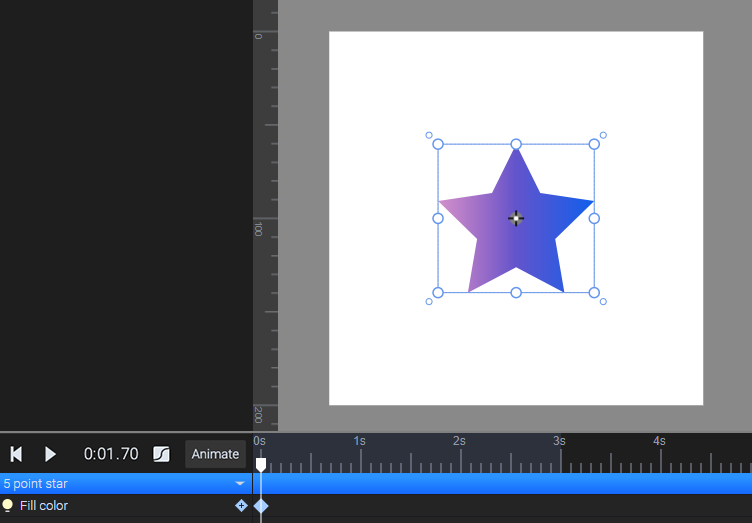Click the timeline playhead handle

point(261,465)
